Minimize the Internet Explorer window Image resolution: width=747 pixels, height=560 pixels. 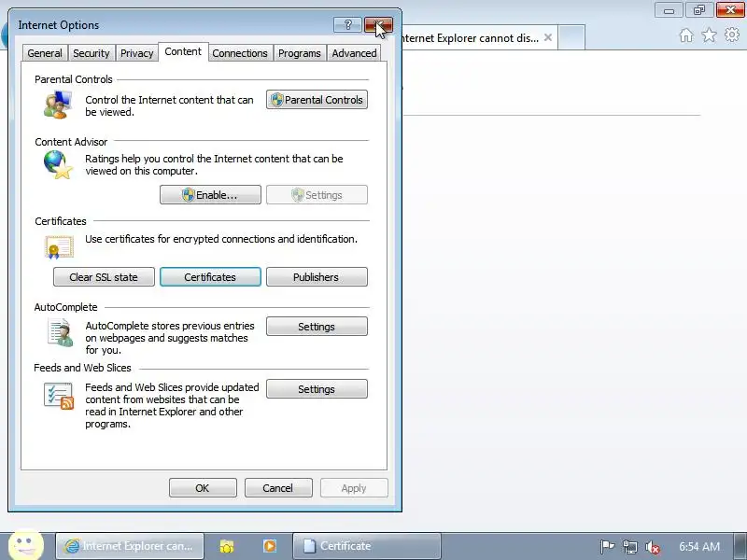669,10
